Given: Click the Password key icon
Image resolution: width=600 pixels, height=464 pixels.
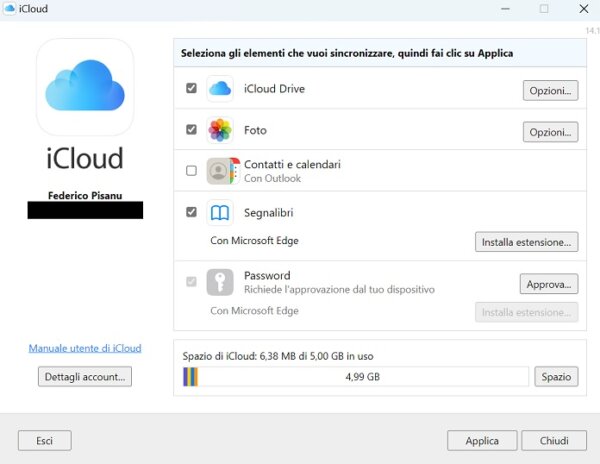Looking at the screenshot, I should 220,282.
